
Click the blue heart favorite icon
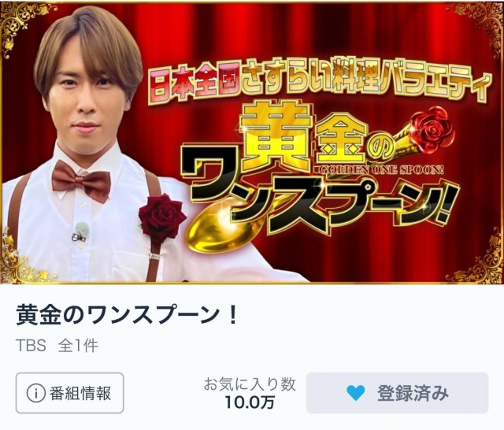pyautogui.click(x=356, y=393)
